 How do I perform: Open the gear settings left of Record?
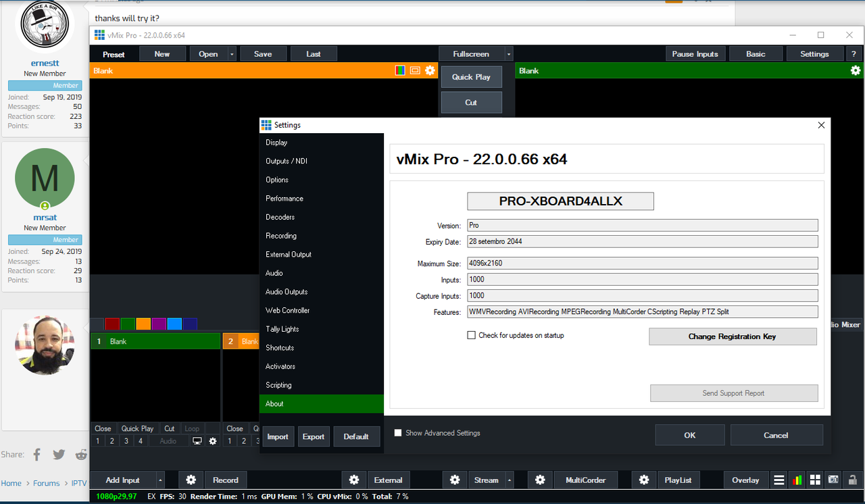coord(191,480)
